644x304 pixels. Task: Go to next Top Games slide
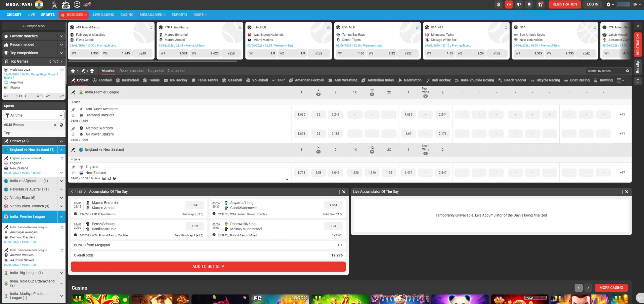pyautogui.click(x=61, y=61)
